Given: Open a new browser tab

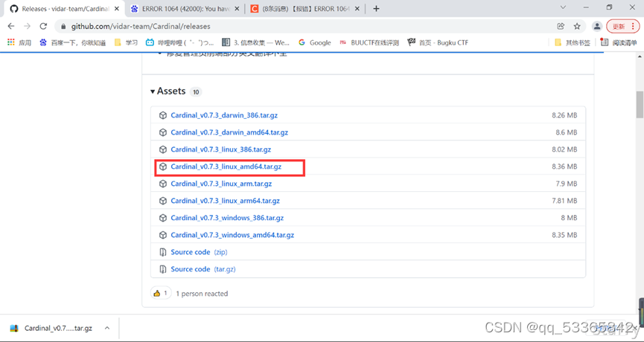Looking at the screenshot, I should [x=376, y=9].
